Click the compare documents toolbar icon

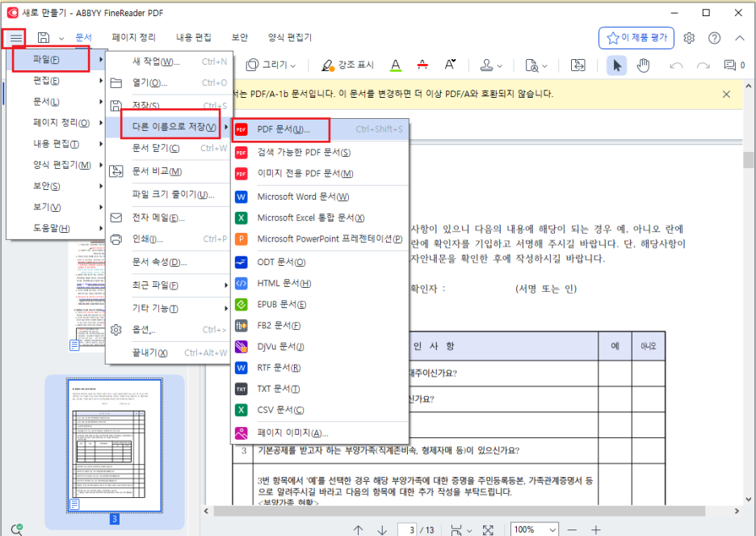(x=577, y=65)
